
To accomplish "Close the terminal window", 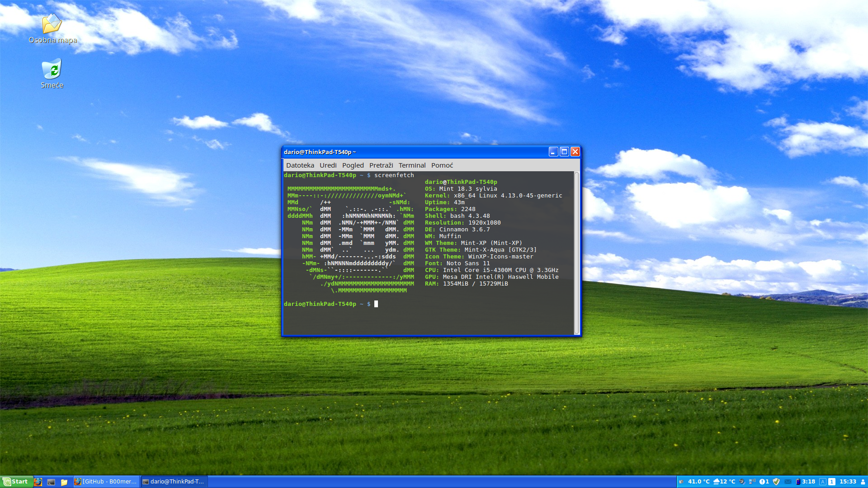I will click(575, 152).
